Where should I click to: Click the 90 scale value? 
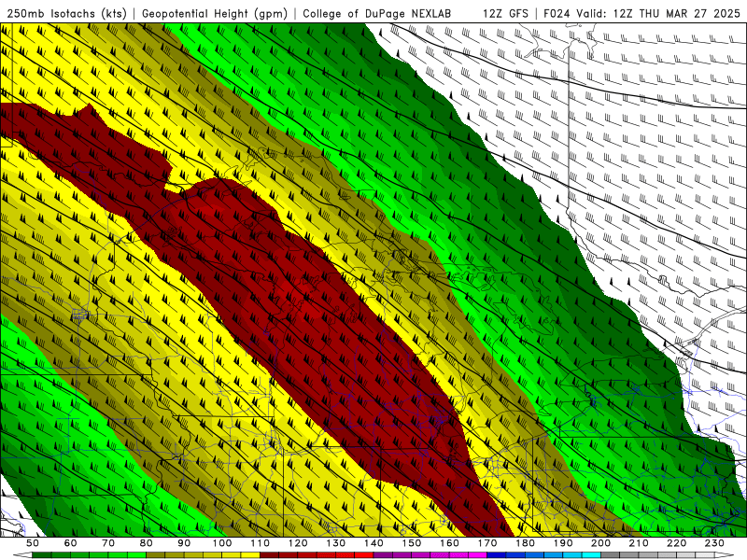(184, 543)
